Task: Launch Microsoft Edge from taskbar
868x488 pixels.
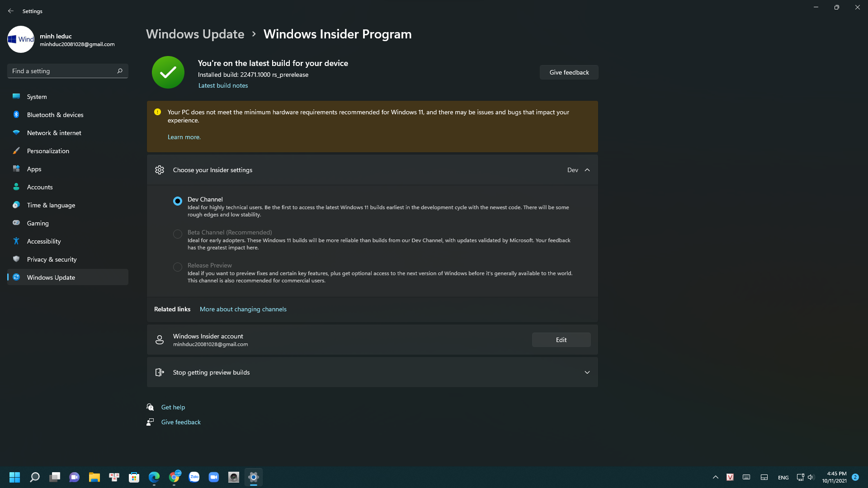Action: 154,477
